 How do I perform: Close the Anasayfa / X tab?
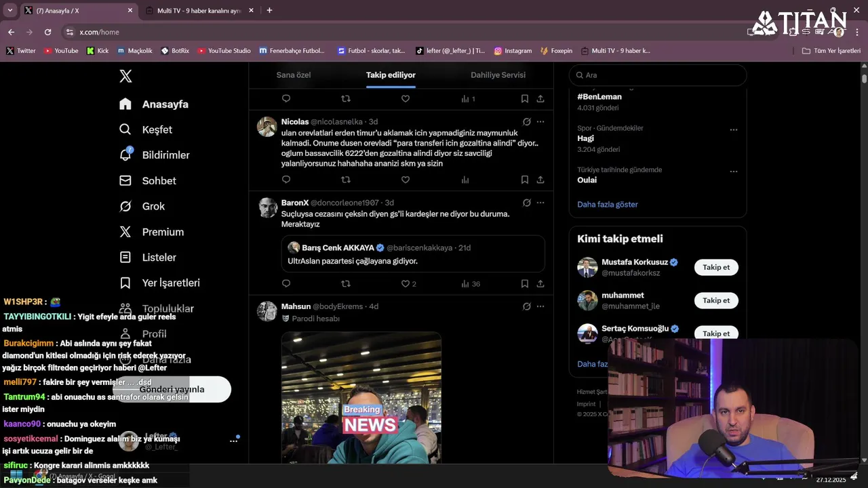point(130,10)
